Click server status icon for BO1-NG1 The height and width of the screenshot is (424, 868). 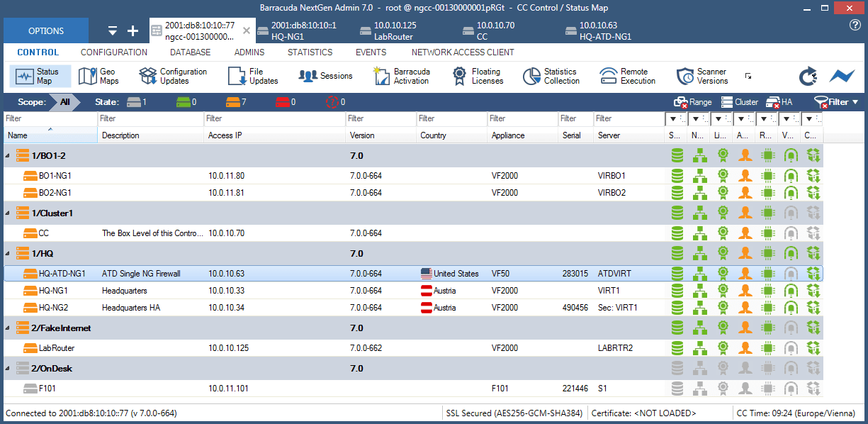click(x=677, y=174)
